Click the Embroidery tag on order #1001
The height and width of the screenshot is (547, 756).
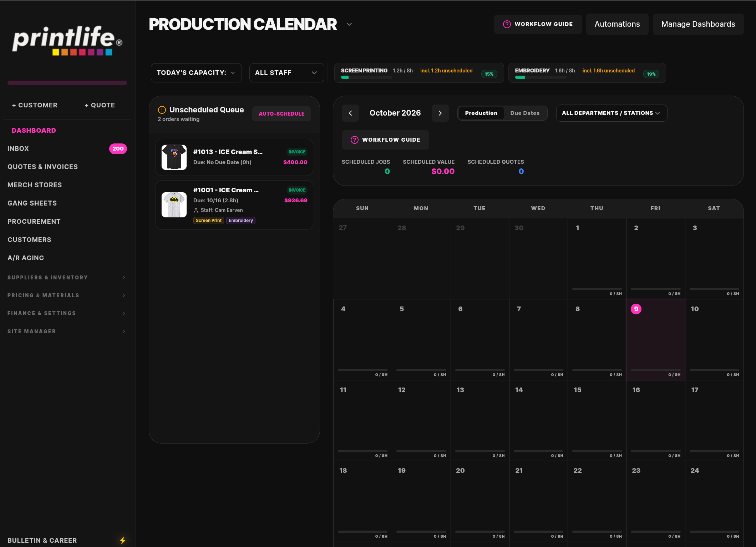pyautogui.click(x=241, y=221)
